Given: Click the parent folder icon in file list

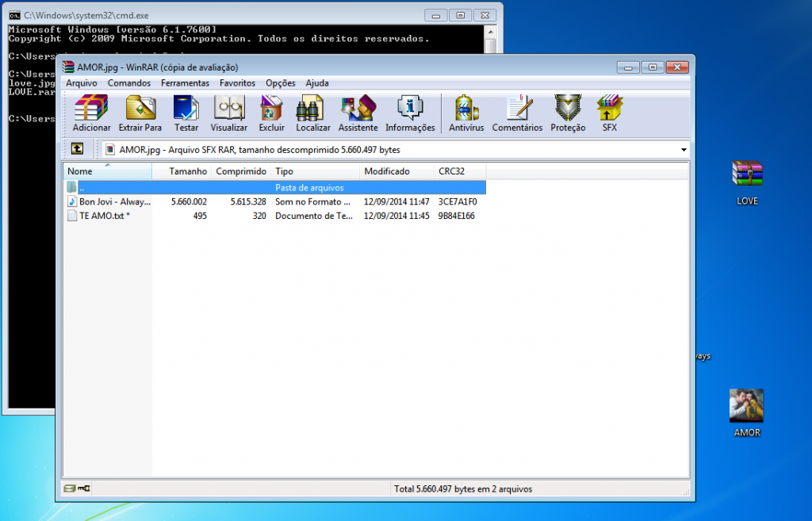Looking at the screenshot, I should pyautogui.click(x=72, y=187).
